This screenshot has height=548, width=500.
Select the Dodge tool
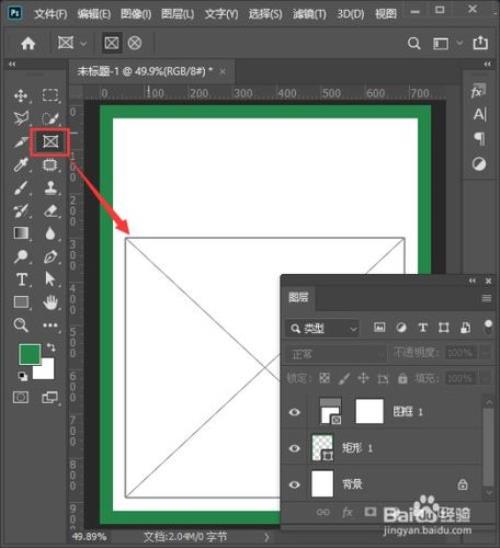click(21, 256)
